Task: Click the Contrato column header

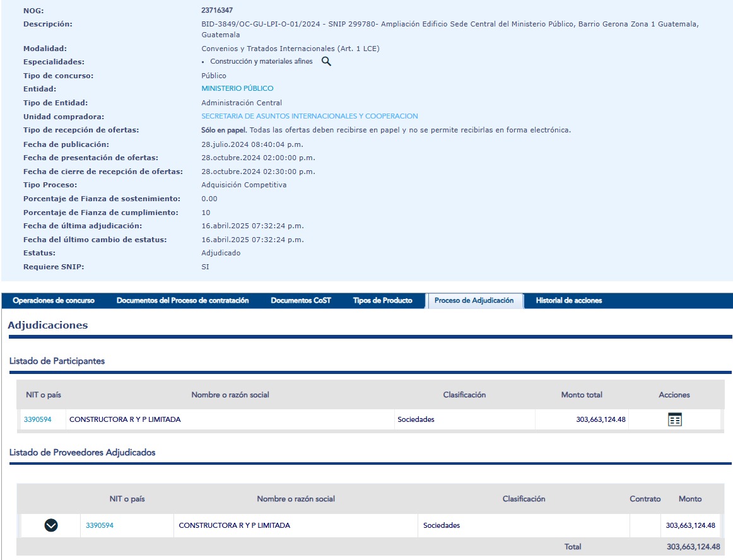Action: (x=645, y=499)
